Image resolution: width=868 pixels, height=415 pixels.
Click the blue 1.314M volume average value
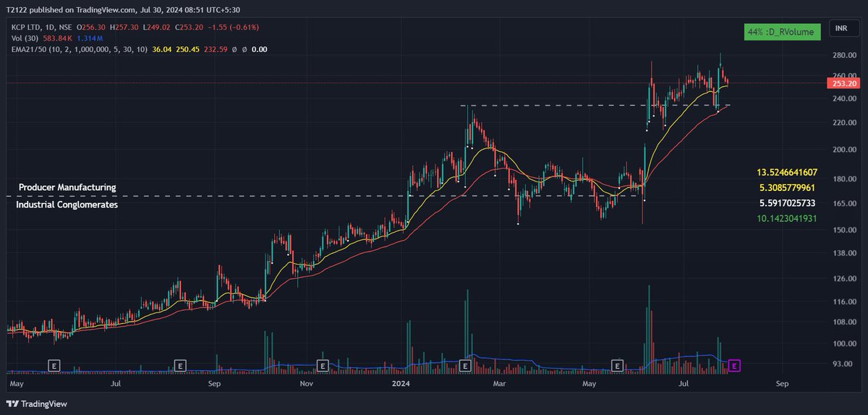90,38
